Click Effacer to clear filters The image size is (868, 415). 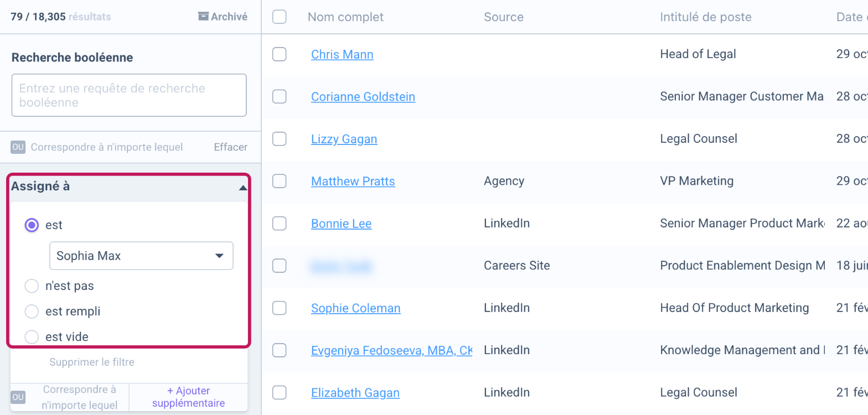[231, 147]
